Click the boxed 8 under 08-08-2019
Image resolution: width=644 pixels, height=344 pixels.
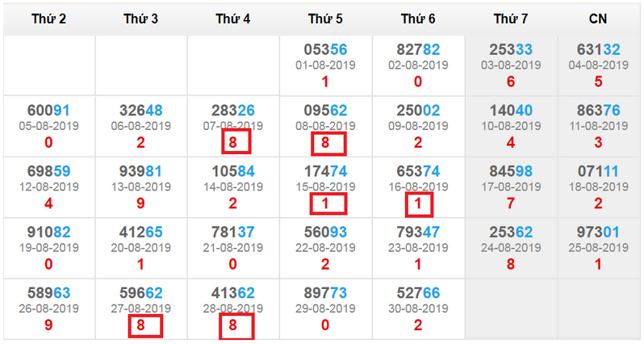(x=328, y=144)
